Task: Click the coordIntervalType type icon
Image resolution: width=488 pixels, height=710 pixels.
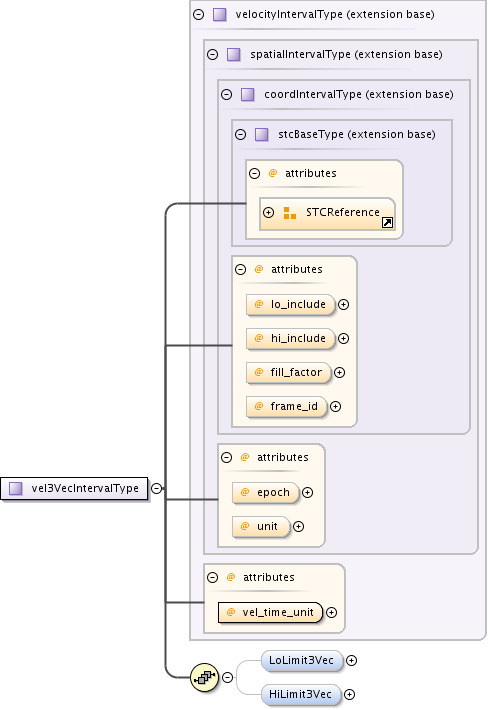Action: click(248, 94)
